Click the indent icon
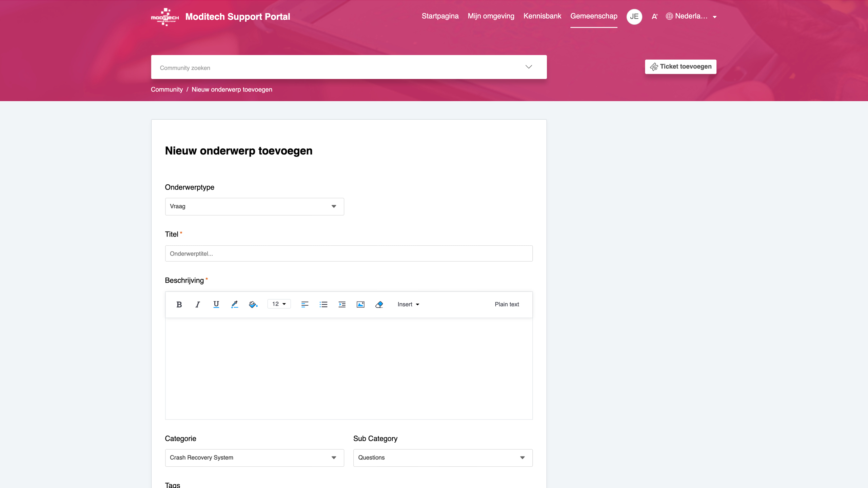Screen dimensions: 868x488 tap(342, 304)
